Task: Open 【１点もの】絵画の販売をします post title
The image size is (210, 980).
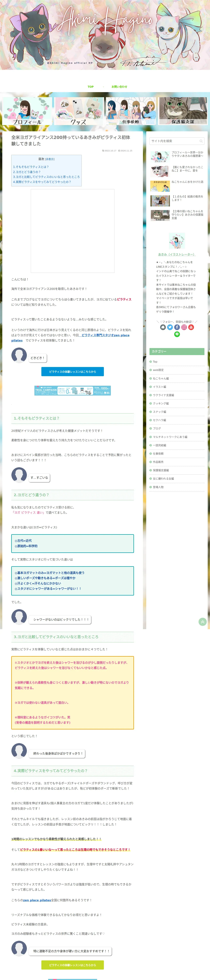Action: pyautogui.click(x=188, y=198)
